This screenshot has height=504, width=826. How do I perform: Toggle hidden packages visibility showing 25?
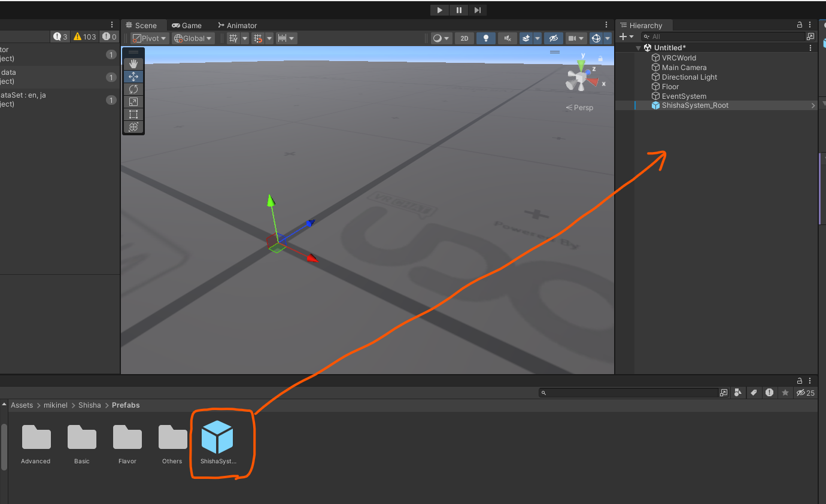click(x=806, y=393)
